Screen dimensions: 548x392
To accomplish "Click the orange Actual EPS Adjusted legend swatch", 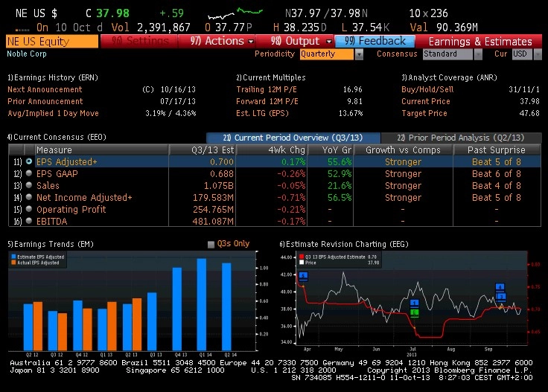I will pyautogui.click(x=13, y=263).
